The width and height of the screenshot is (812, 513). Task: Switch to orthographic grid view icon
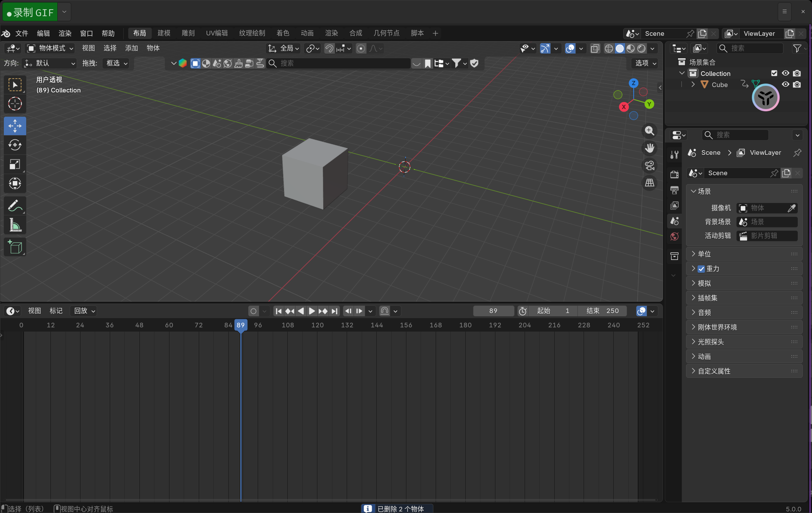(649, 183)
